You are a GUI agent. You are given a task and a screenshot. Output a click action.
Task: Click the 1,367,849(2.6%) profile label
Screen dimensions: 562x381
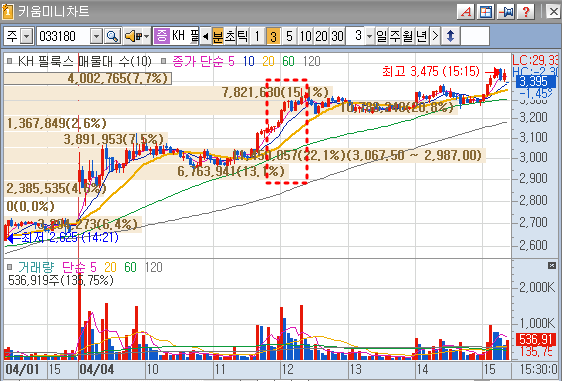[57, 123]
